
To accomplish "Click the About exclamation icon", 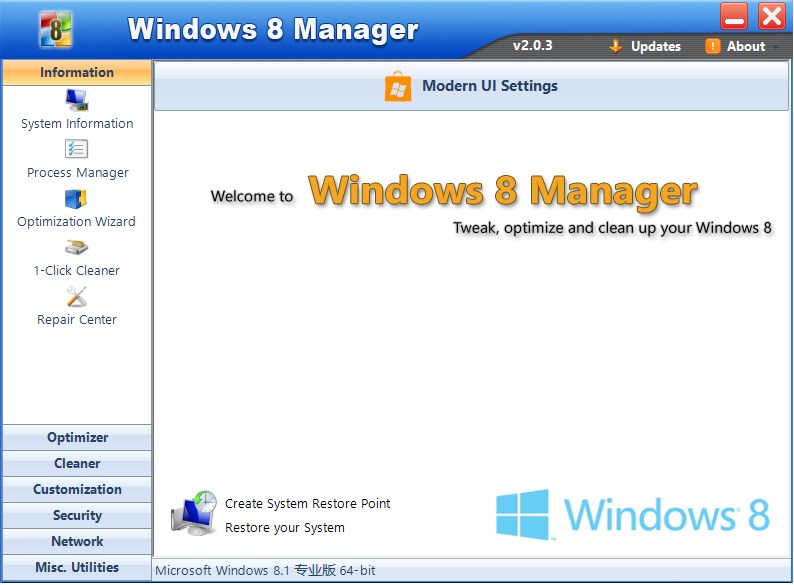I will pos(712,46).
